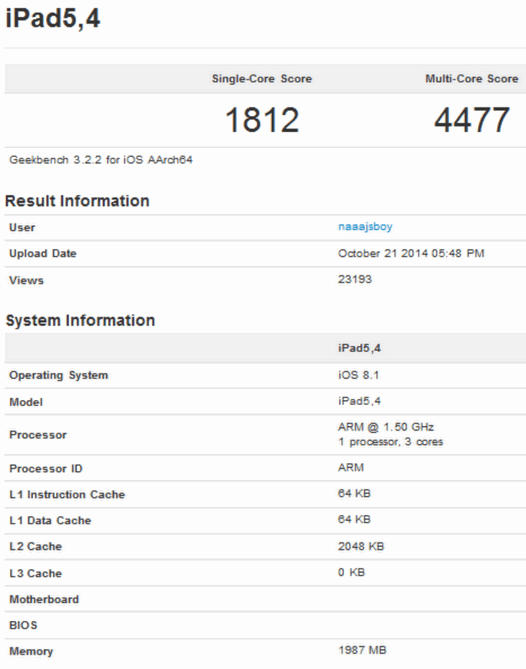Open the naaajsboy user profile link
This screenshot has height=669, width=526.
pos(365,227)
